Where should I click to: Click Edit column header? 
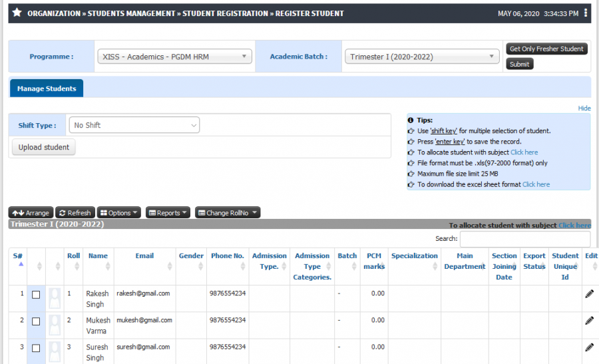[591, 256]
